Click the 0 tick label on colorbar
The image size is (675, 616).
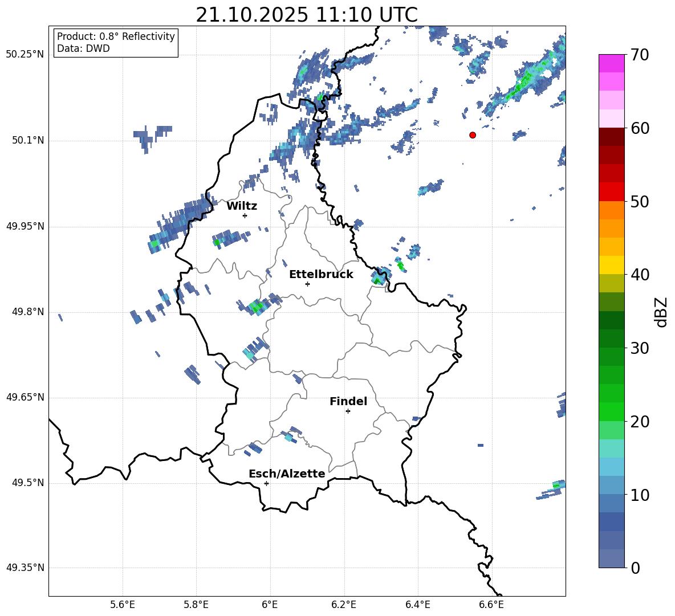(635, 568)
